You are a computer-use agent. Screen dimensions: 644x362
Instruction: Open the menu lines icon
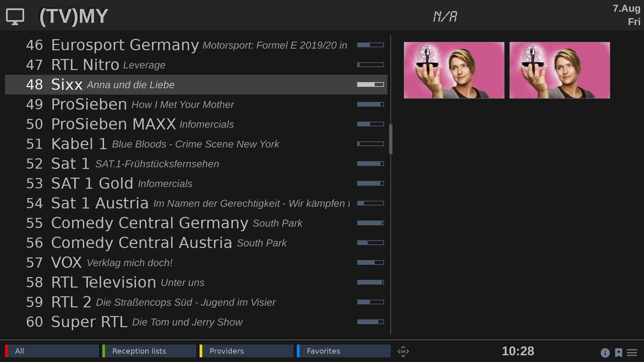[x=632, y=353]
